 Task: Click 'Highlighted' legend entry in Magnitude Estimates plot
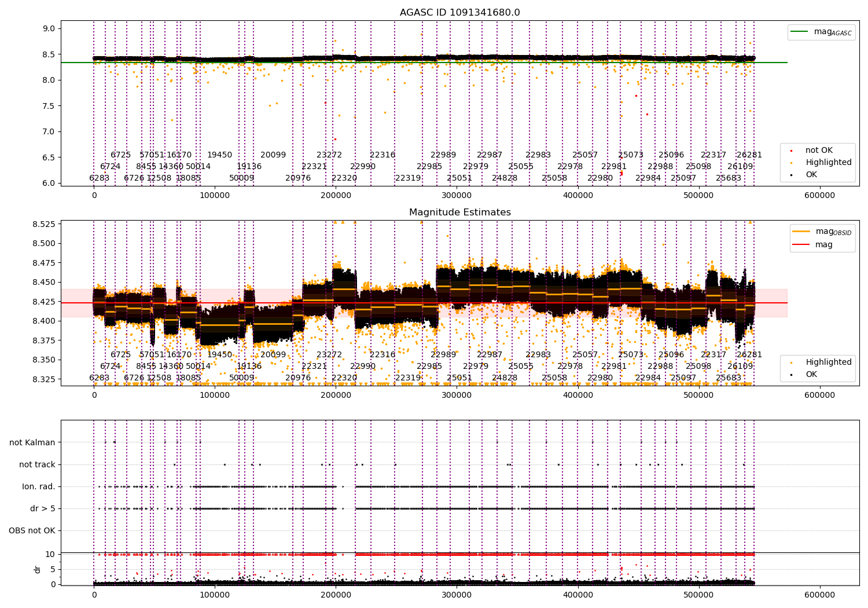[822, 362]
